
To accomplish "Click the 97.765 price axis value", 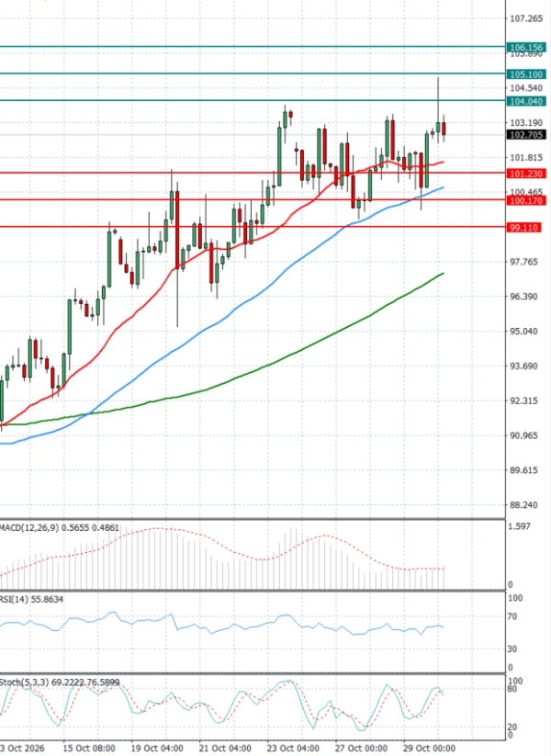I will 523,262.
